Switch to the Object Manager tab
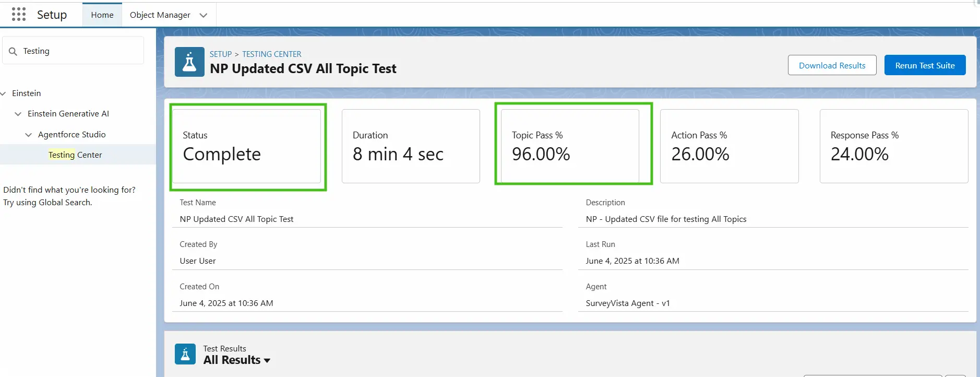This screenshot has height=377, width=980. click(160, 15)
